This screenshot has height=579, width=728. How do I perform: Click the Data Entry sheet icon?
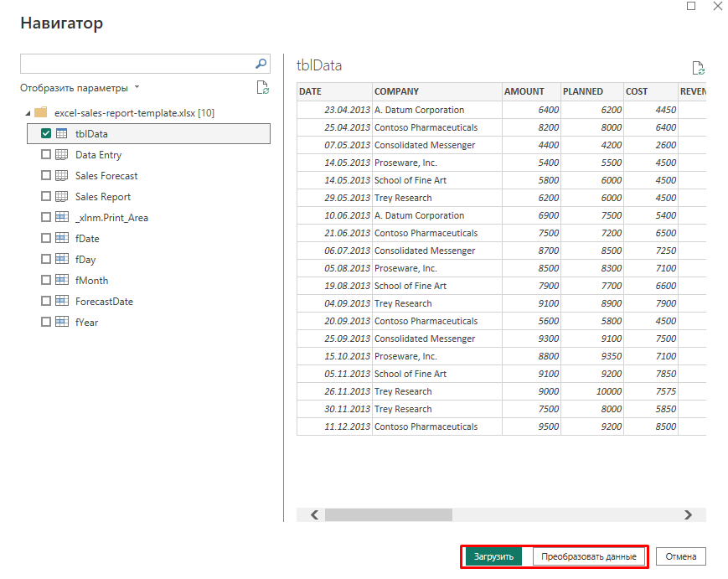(x=61, y=155)
